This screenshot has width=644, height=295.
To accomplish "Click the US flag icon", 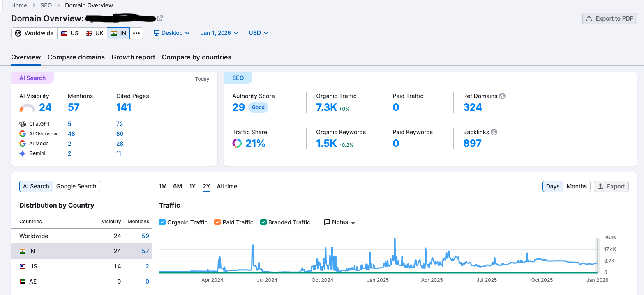I will [x=64, y=33].
